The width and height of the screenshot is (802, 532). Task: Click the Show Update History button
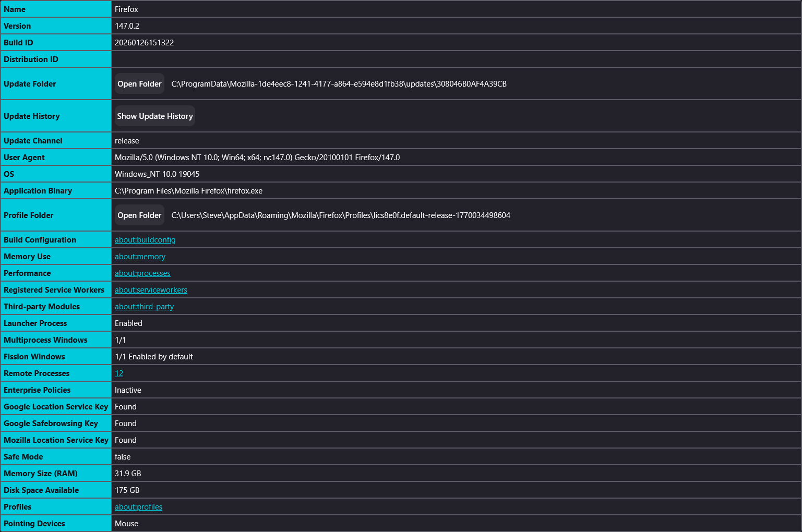(x=155, y=116)
